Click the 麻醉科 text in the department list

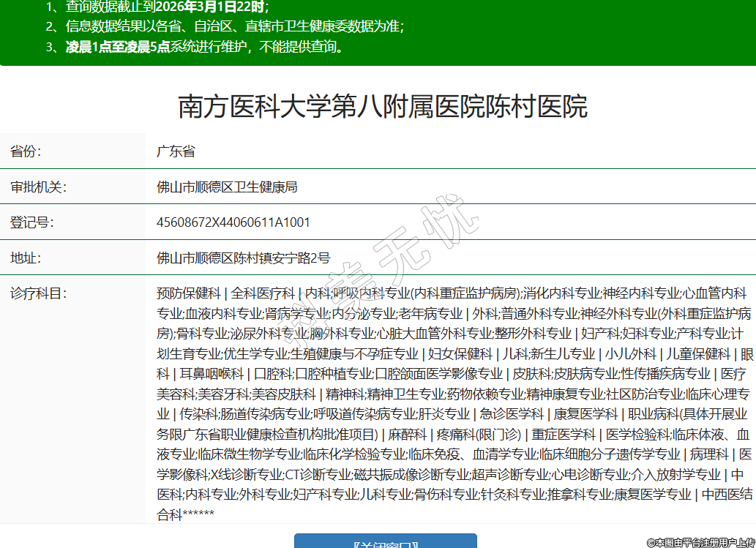(408, 434)
